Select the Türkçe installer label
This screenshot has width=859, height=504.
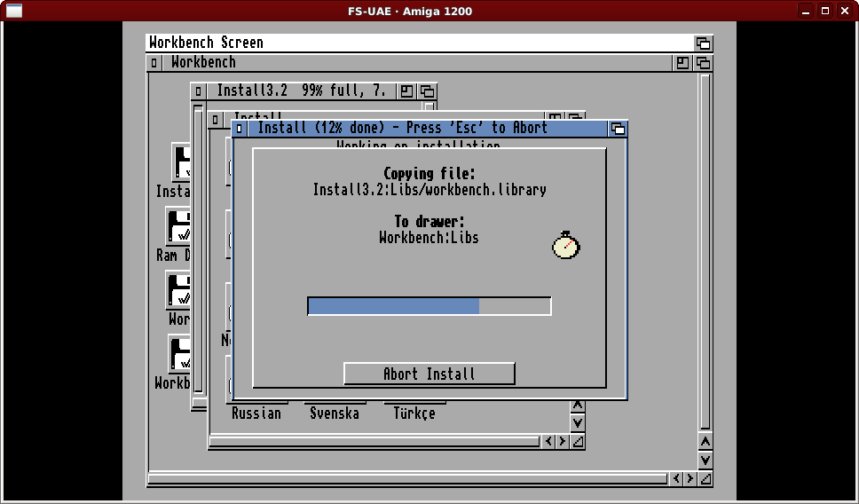tap(414, 413)
